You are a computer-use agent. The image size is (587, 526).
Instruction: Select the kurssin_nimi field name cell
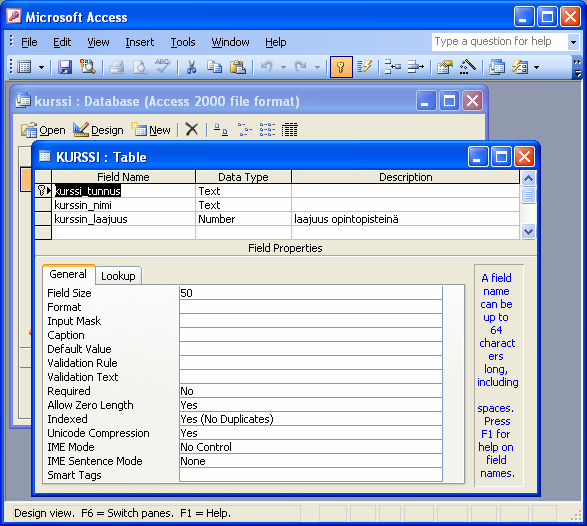coord(124,205)
